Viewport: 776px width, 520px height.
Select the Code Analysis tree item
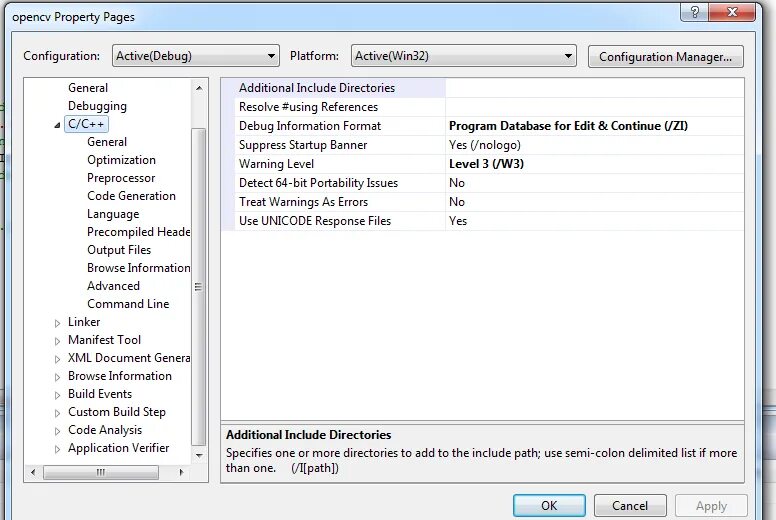point(105,430)
